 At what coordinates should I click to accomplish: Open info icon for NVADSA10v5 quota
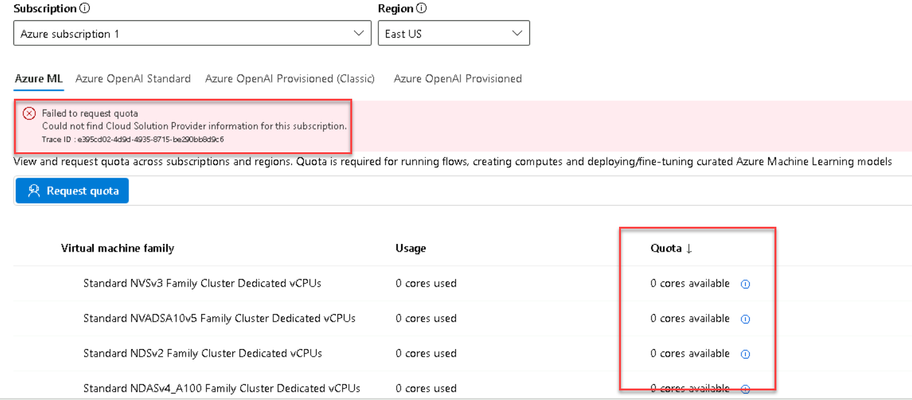coord(745,319)
